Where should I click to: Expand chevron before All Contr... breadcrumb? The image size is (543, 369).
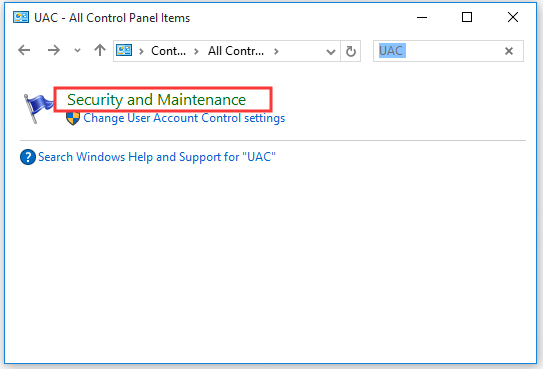[196, 52]
